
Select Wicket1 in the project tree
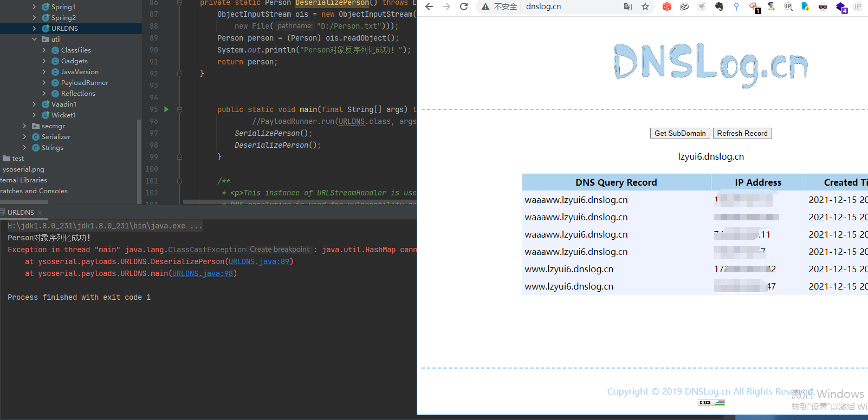(63, 115)
